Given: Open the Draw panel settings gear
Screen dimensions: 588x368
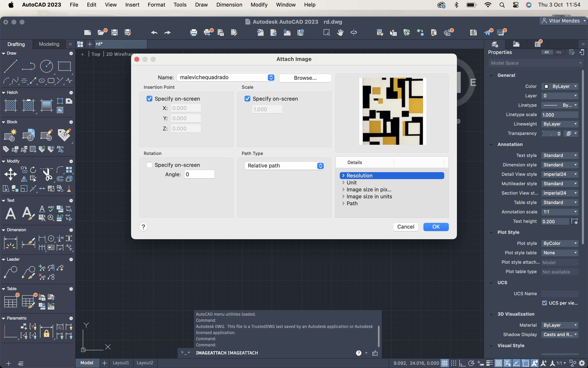Looking at the screenshot, I should 71,53.
